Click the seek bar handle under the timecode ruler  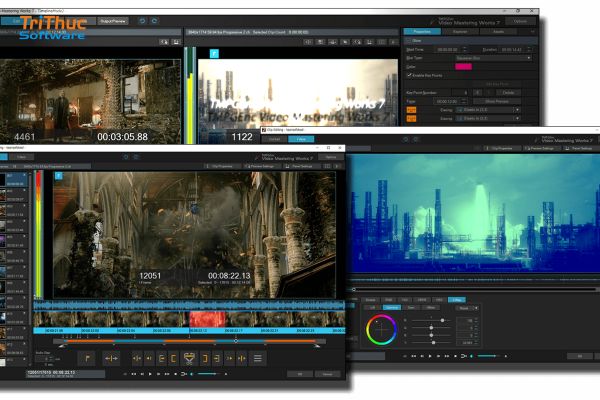coord(236,341)
